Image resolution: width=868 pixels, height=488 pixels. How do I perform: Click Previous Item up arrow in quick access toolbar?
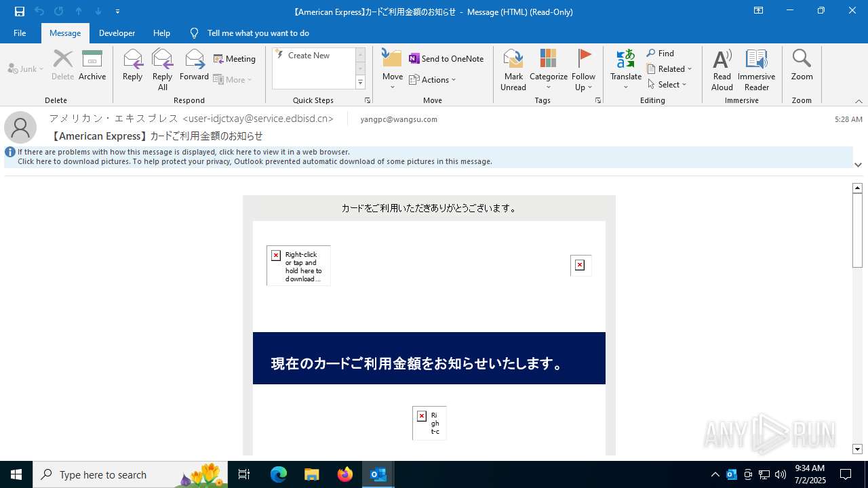[79, 12]
